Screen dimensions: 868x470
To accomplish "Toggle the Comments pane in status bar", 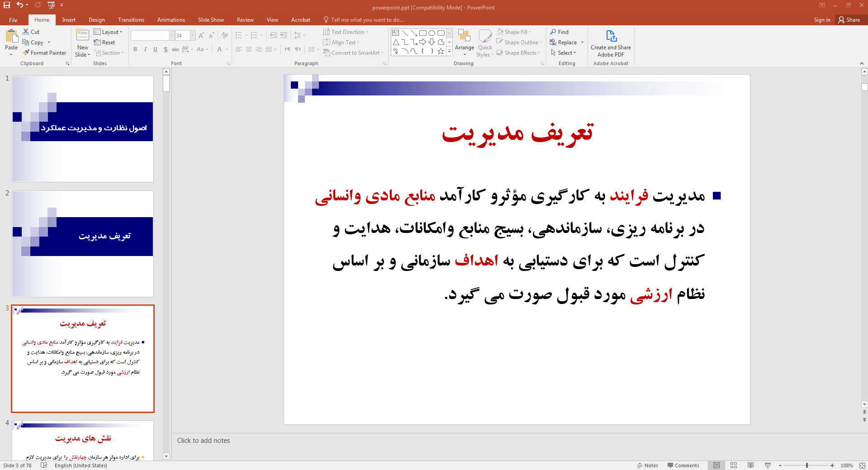I will click(683, 465).
